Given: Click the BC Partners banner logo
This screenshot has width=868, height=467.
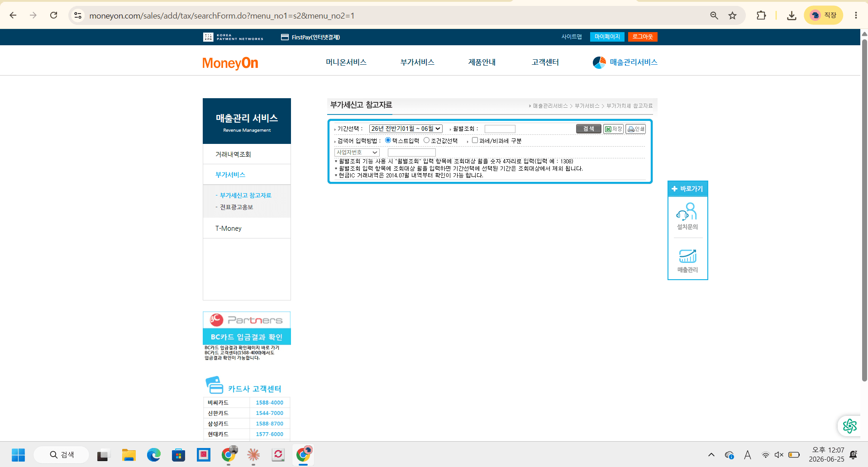Looking at the screenshot, I should (x=247, y=320).
